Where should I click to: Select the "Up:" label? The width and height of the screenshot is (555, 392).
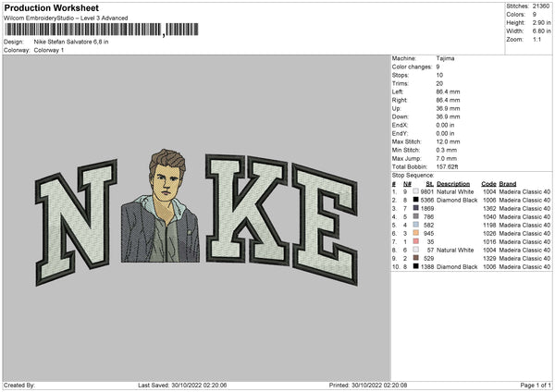(x=396, y=108)
